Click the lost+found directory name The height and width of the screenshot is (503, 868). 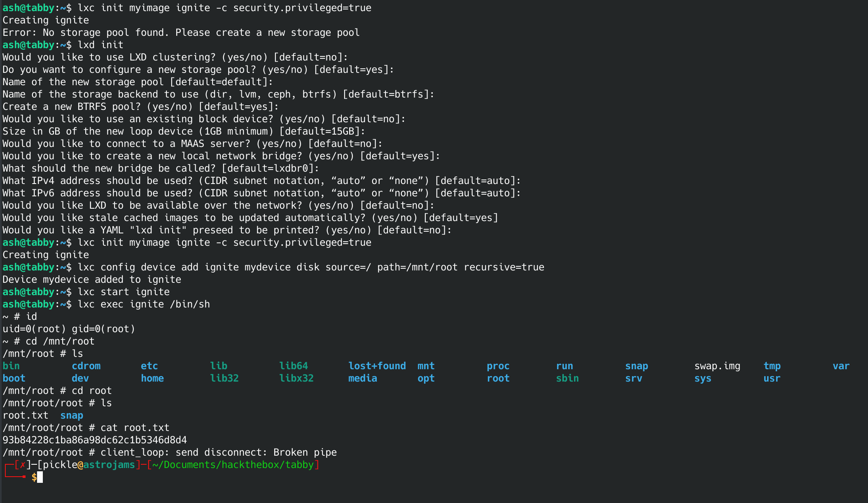click(x=377, y=366)
